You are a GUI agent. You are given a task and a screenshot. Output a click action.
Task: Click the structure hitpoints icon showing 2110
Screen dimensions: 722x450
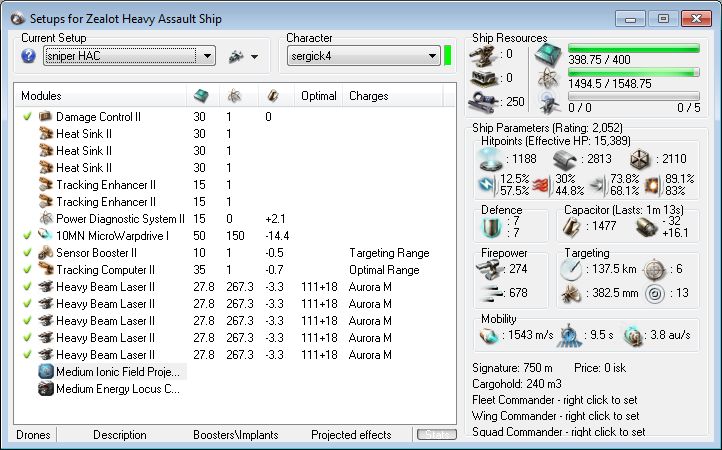click(640, 159)
